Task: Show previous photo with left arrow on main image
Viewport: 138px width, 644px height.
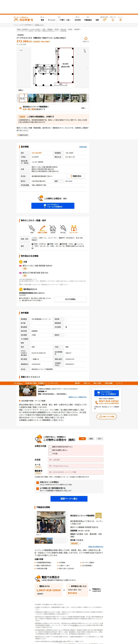Action: click(18, 68)
